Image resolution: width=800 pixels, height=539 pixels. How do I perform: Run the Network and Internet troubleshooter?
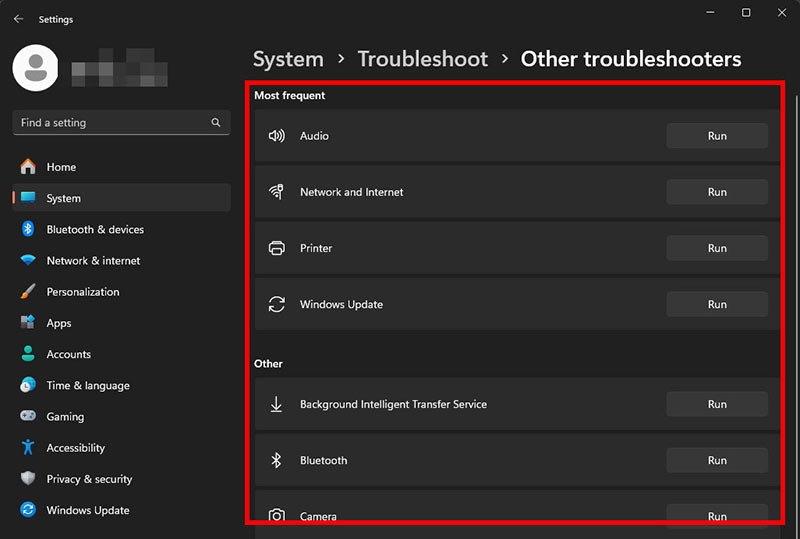tap(717, 192)
